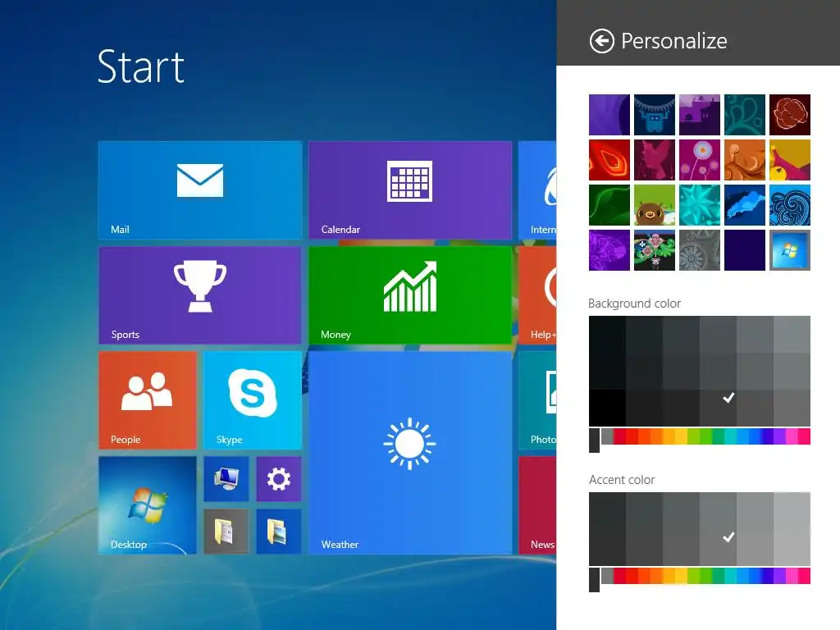
Task: Pick lightest gray top-right background shade
Action: [792, 335]
